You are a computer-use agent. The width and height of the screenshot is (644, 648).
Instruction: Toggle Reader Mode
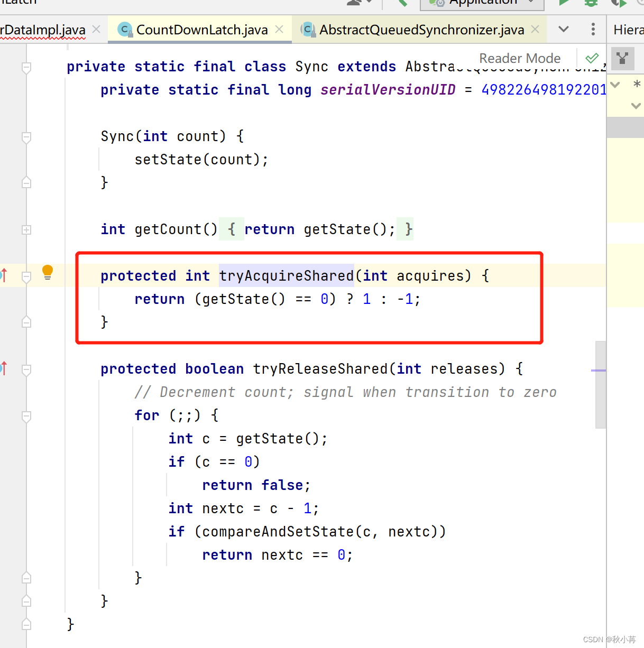coord(520,58)
